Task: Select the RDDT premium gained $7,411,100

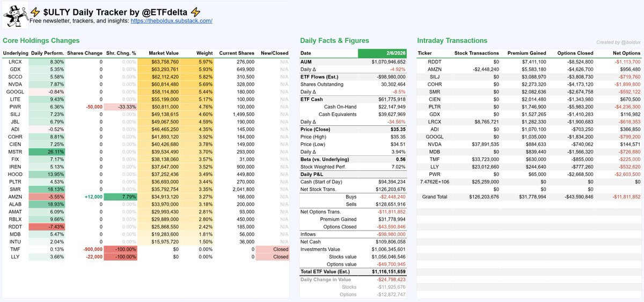Action: tap(533, 62)
